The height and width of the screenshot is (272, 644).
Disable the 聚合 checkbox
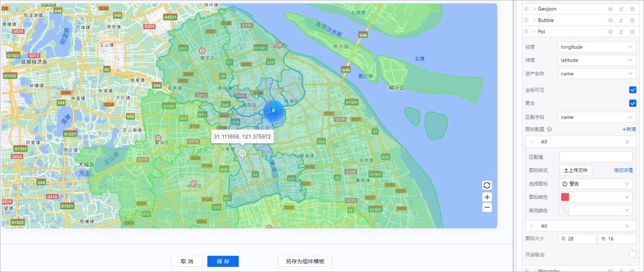click(x=632, y=103)
